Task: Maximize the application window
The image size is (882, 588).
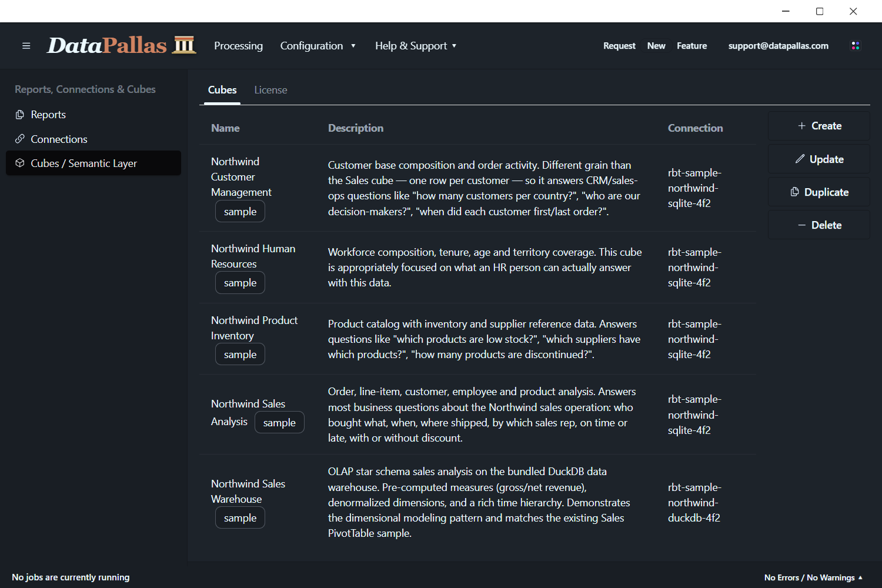Action: pyautogui.click(x=820, y=11)
